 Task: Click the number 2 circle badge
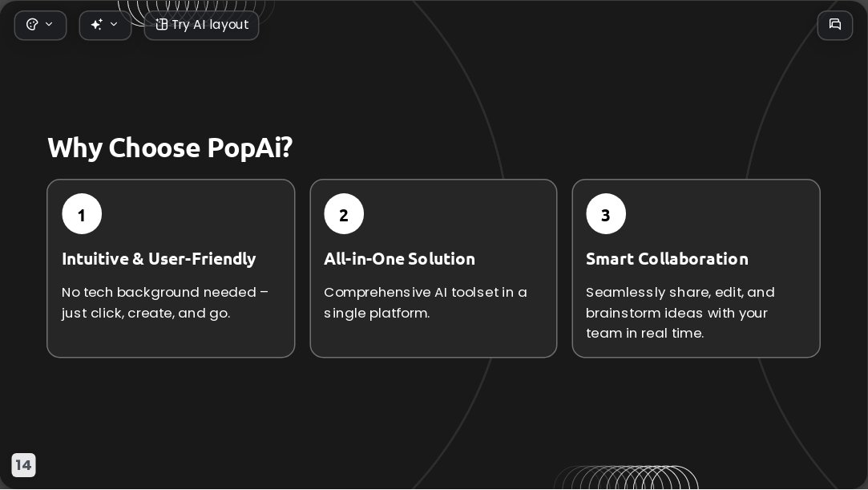tap(344, 213)
